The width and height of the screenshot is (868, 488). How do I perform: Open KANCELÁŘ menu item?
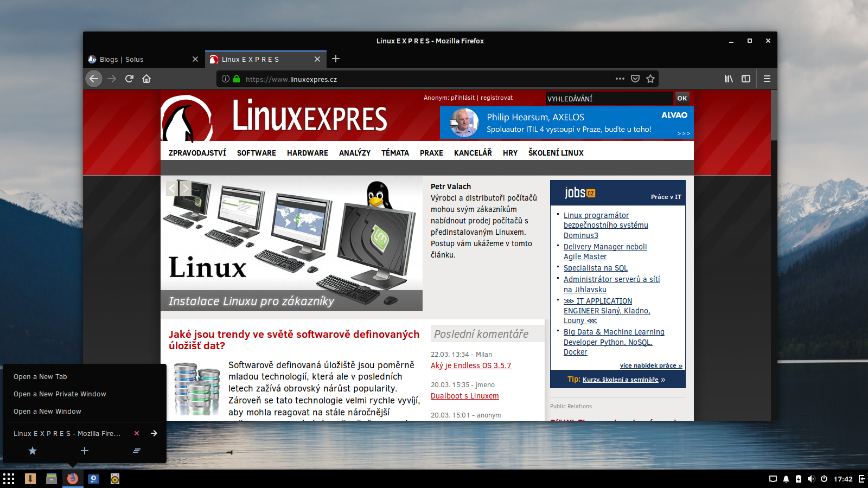point(473,153)
